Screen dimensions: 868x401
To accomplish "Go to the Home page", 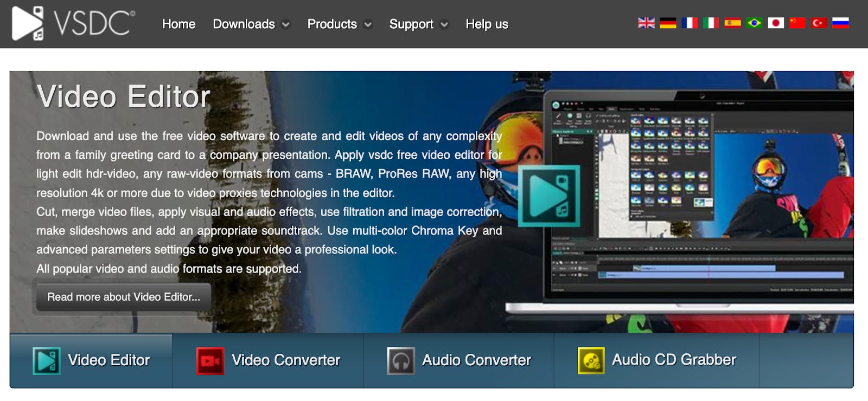I will [178, 24].
